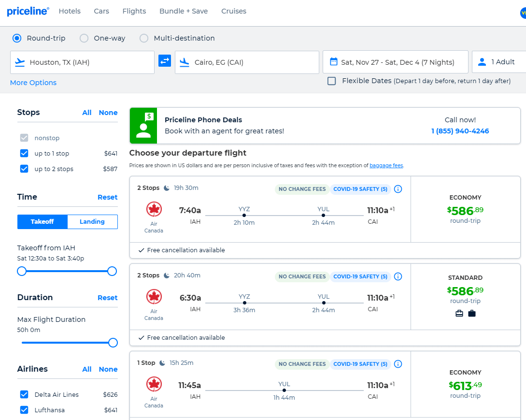Click Air Canada logo on 7:40a flight
The image size is (526, 420).
tap(154, 209)
